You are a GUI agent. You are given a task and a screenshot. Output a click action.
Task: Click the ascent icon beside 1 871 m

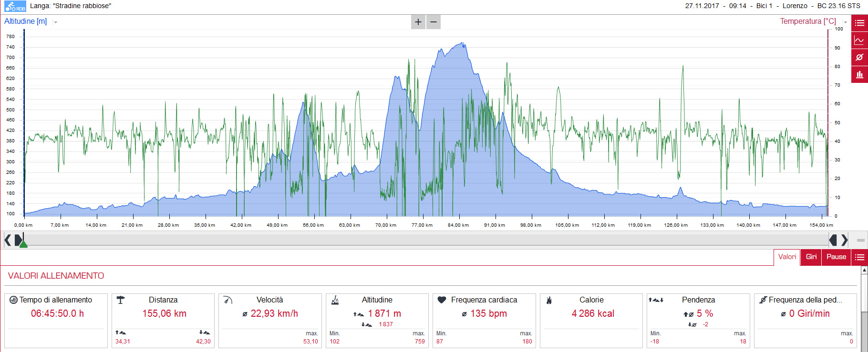click(x=359, y=314)
